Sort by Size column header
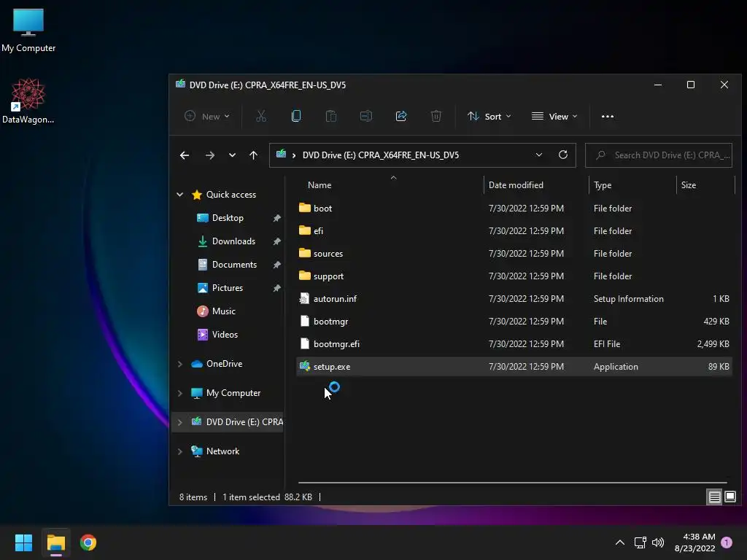 [x=688, y=185]
